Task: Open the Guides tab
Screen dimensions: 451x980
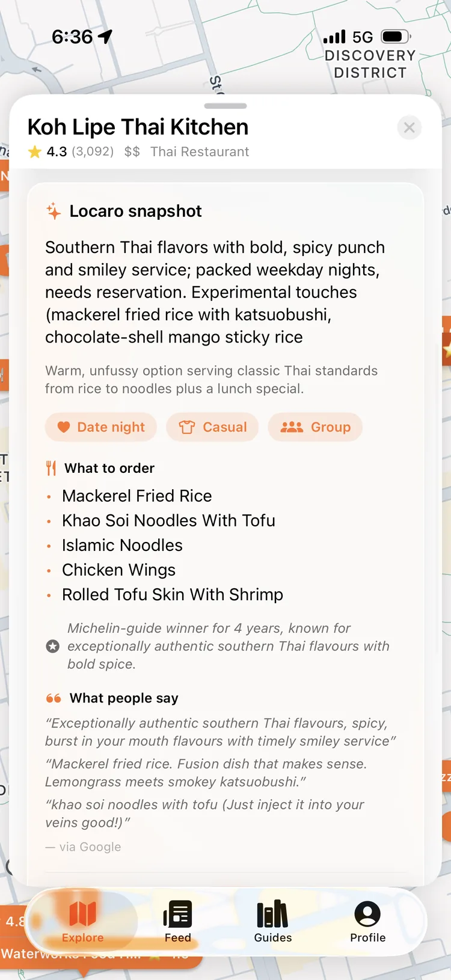Action: [x=273, y=922]
